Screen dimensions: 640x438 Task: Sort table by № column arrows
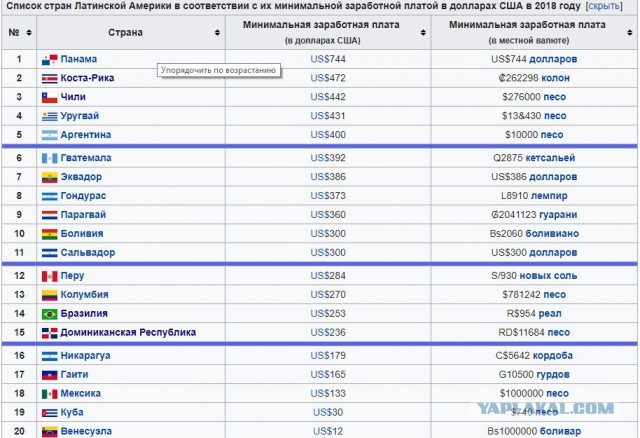pyautogui.click(x=29, y=33)
